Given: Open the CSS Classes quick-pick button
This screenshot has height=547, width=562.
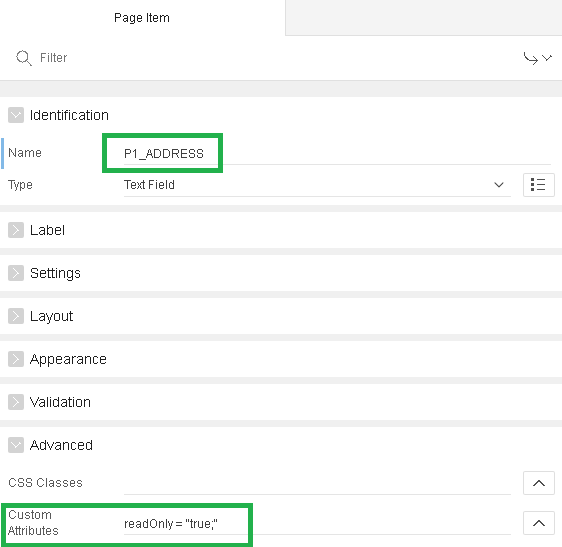Looking at the screenshot, I should pos(539,483).
